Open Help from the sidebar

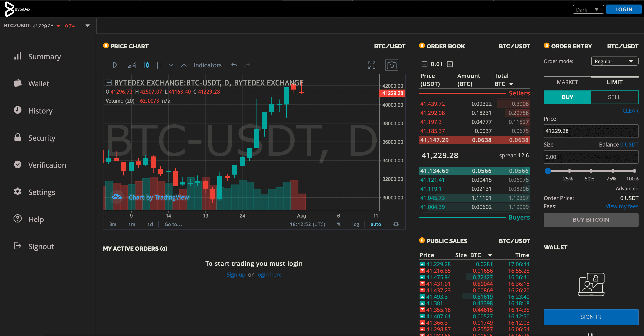[x=29, y=219]
